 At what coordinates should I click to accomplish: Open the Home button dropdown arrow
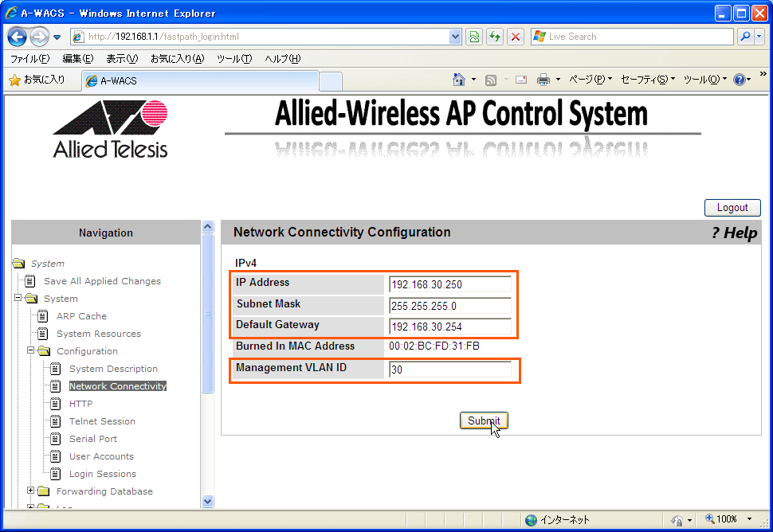tap(473, 80)
